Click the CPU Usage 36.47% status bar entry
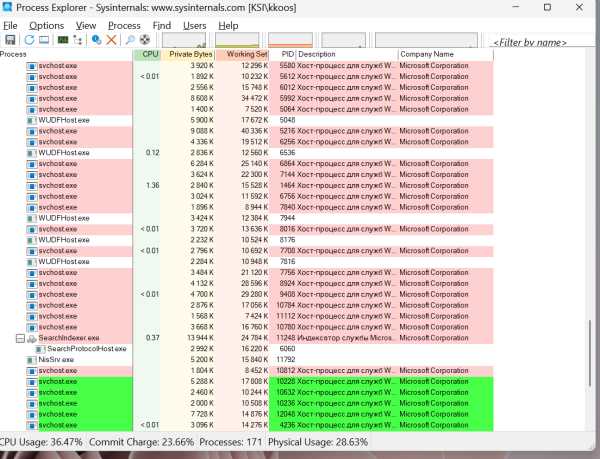 41,442
